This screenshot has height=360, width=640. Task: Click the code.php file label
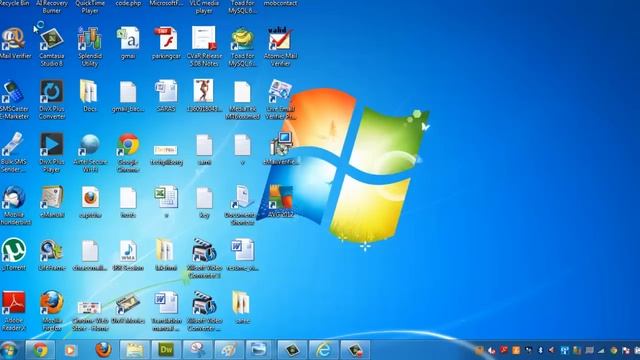(128, 3)
